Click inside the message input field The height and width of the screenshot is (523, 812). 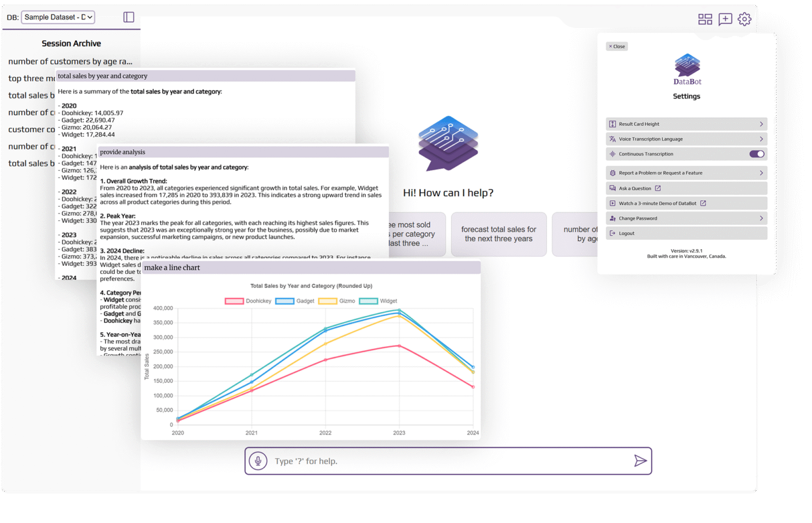tap(423, 461)
